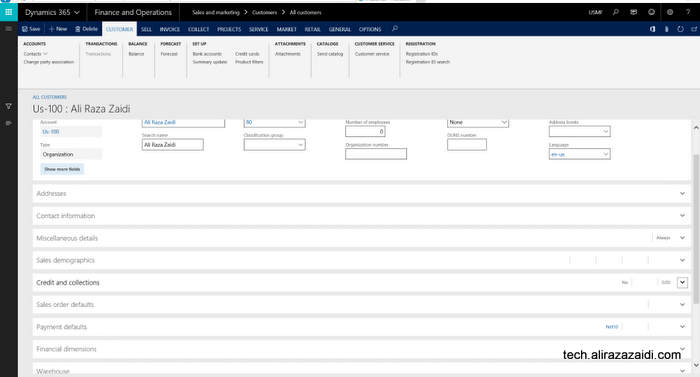Open the PROJECTS ribbon tab
The height and width of the screenshot is (377, 700).
(229, 29)
